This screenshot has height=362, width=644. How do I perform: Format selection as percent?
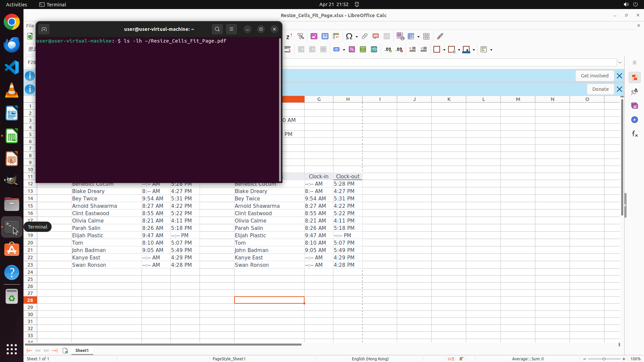tap(352, 50)
